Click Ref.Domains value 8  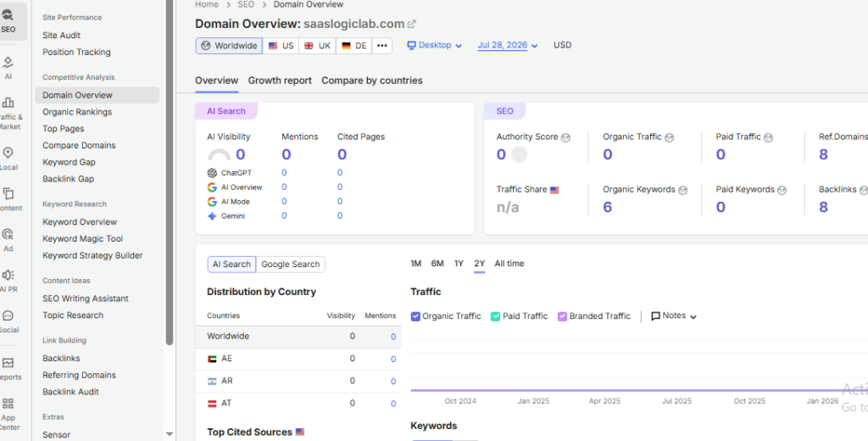point(823,154)
